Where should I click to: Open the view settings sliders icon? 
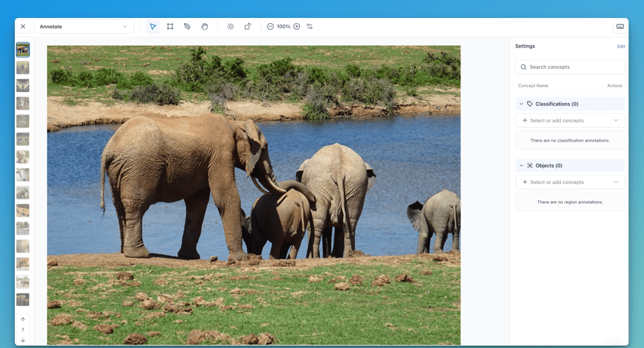pyautogui.click(x=310, y=26)
